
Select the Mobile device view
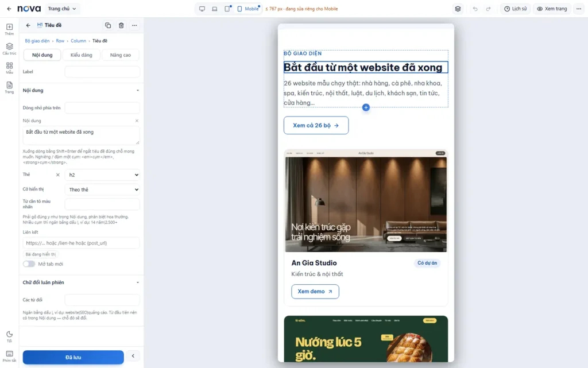248,9
